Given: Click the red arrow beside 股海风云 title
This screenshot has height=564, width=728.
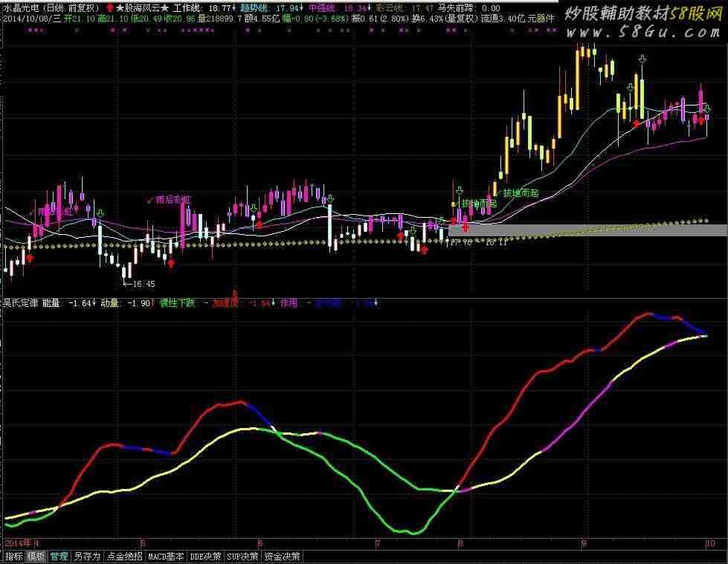Looking at the screenshot, I should pos(110,7).
